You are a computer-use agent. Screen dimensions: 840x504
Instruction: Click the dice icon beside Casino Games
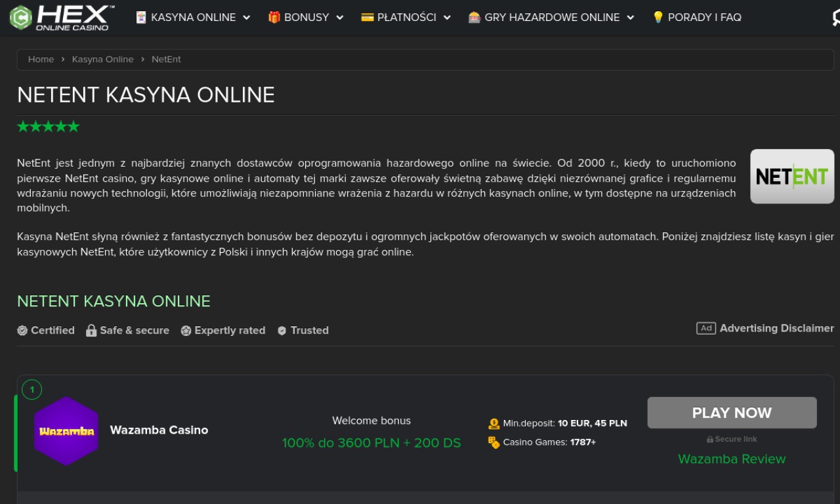[494, 442]
